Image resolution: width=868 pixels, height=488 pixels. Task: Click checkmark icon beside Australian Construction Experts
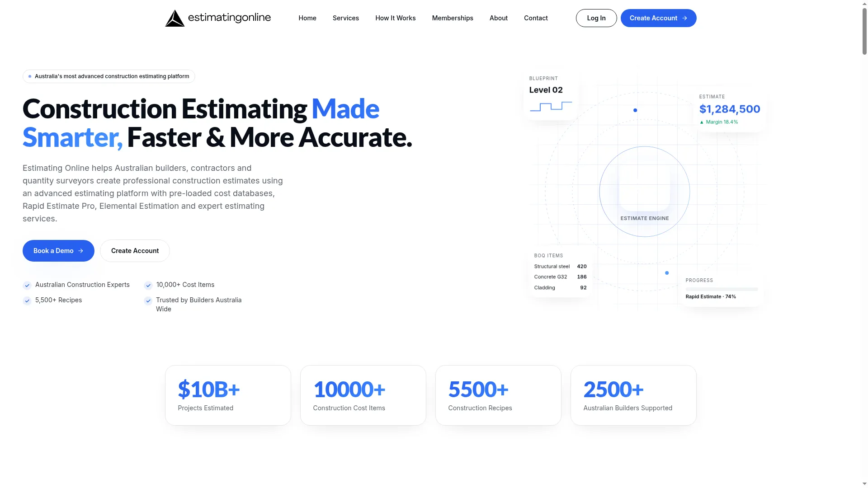[27, 286]
